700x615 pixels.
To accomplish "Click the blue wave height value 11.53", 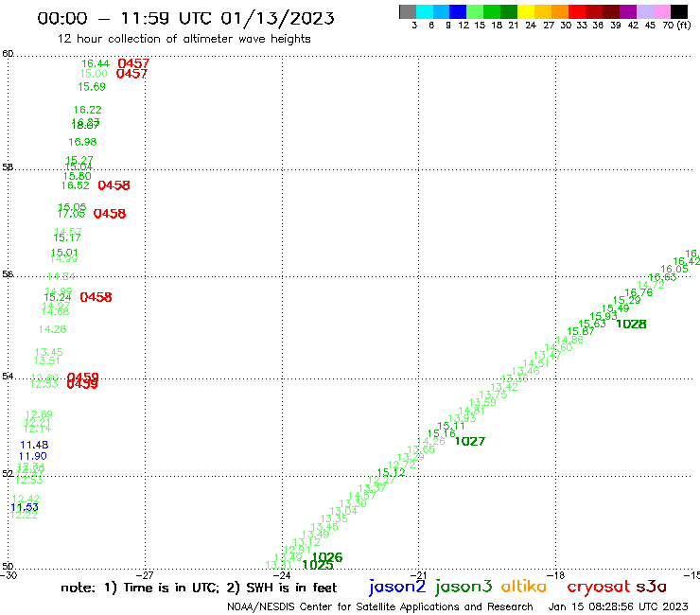I will pyautogui.click(x=25, y=507).
